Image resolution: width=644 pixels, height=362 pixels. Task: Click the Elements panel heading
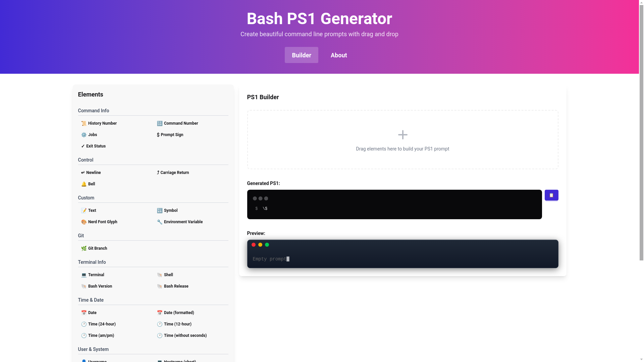tap(91, 95)
